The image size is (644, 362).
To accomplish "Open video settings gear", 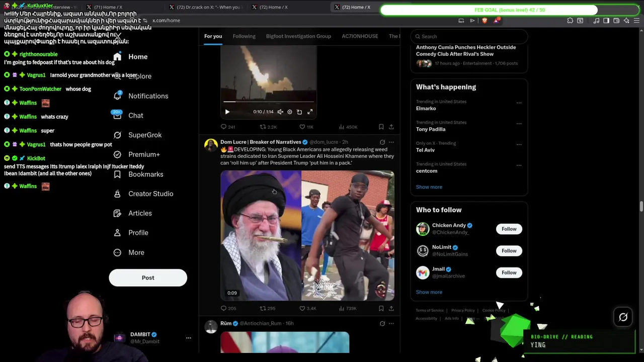I will point(290,112).
